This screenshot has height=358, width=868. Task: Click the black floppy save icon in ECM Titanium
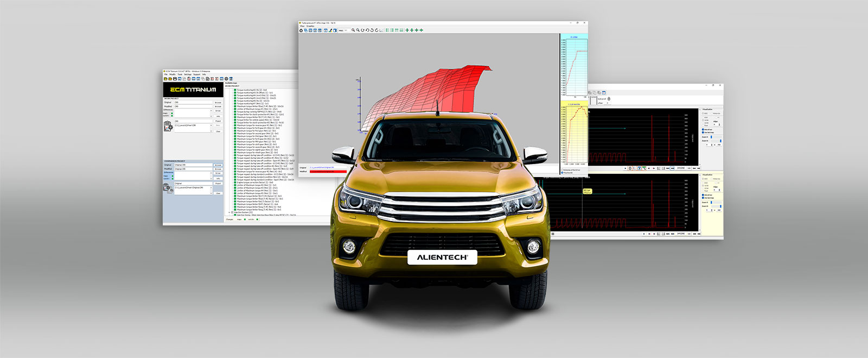tap(174, 79)
